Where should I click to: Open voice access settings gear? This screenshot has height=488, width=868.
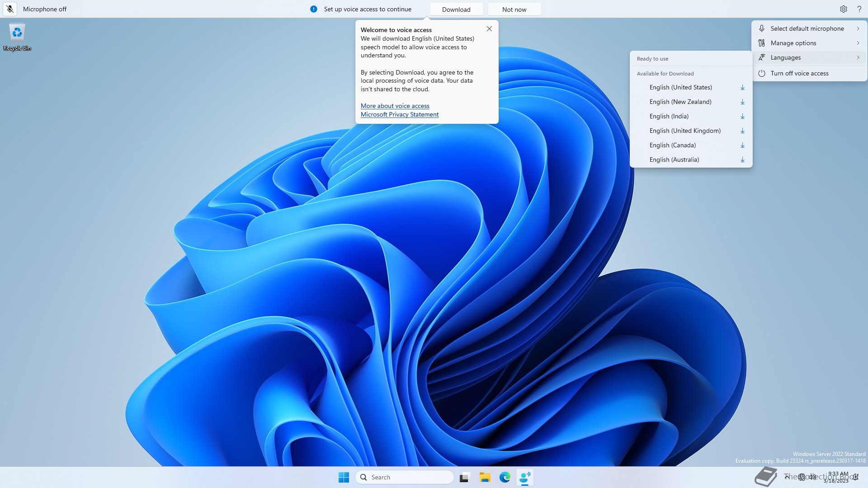[x=843, y=9]
